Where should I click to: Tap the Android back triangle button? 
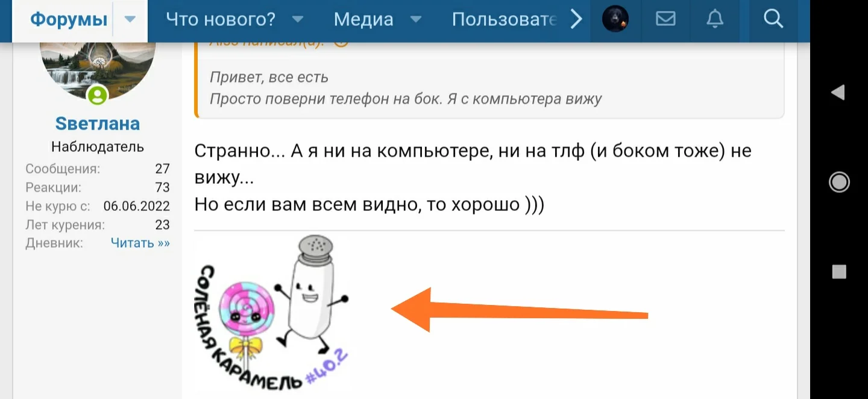[x=838, y=92]
